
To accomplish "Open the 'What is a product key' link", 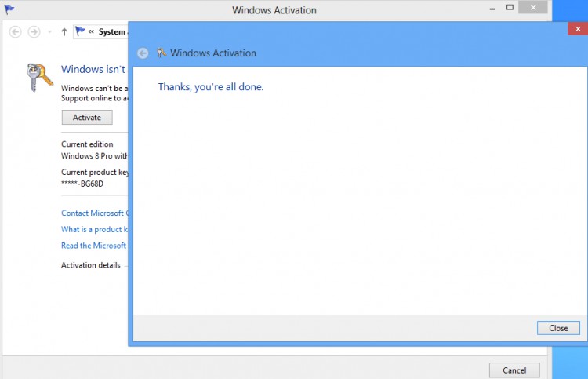I will (x=95, y=229).
